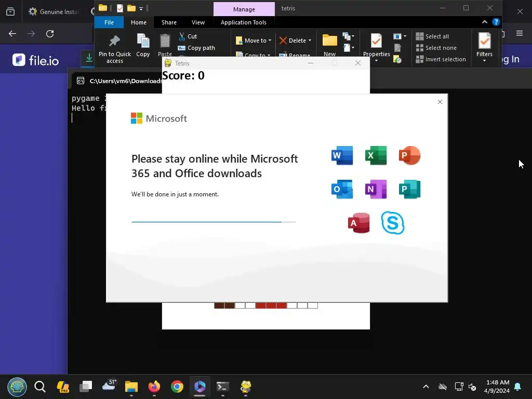Image resolution: width=532 pixels, height=399 pixels.
Task: Click Pin to Quick access in Explorer ribbon
Action: pyautogui.click(x=115, y=49)
